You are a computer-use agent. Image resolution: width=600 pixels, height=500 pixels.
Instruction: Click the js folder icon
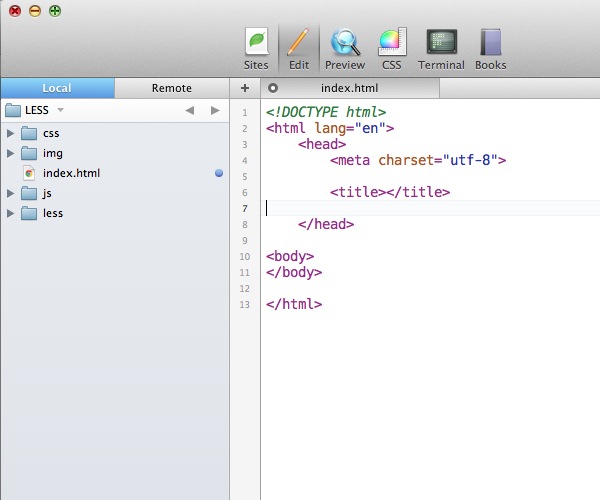pyautogui.click(x=29, y=193)
